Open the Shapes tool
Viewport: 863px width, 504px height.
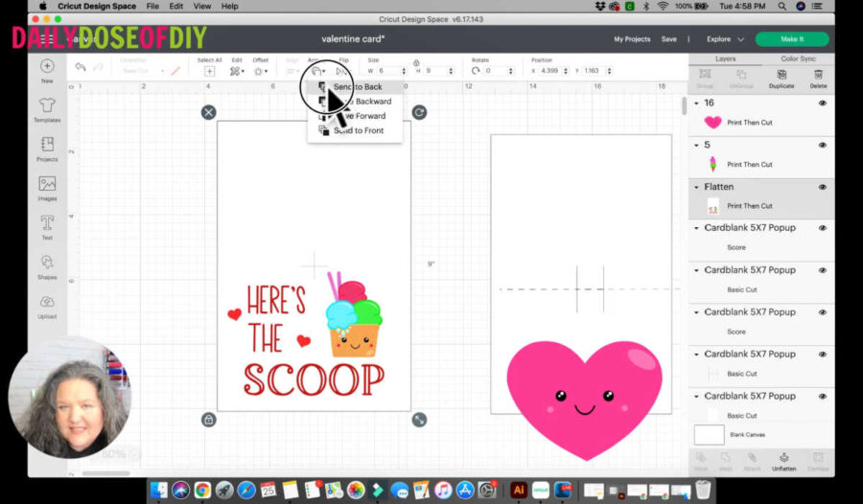pyautogui.click(x=47, y=262)
